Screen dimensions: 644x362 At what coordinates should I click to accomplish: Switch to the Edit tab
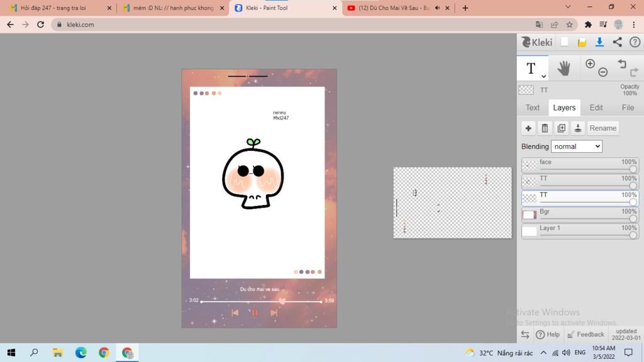tap(596, 107)
